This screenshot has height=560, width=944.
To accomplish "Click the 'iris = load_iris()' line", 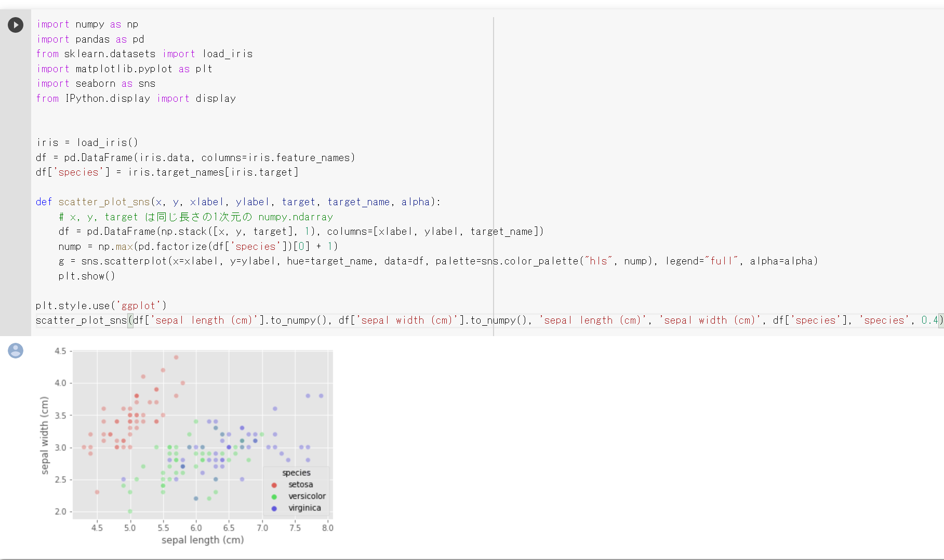I will tap(87, 143).
